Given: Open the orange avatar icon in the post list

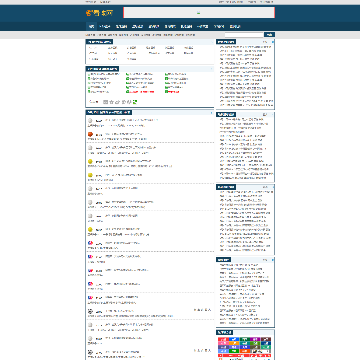Looking at the screenshot, I should coord(90,134).
